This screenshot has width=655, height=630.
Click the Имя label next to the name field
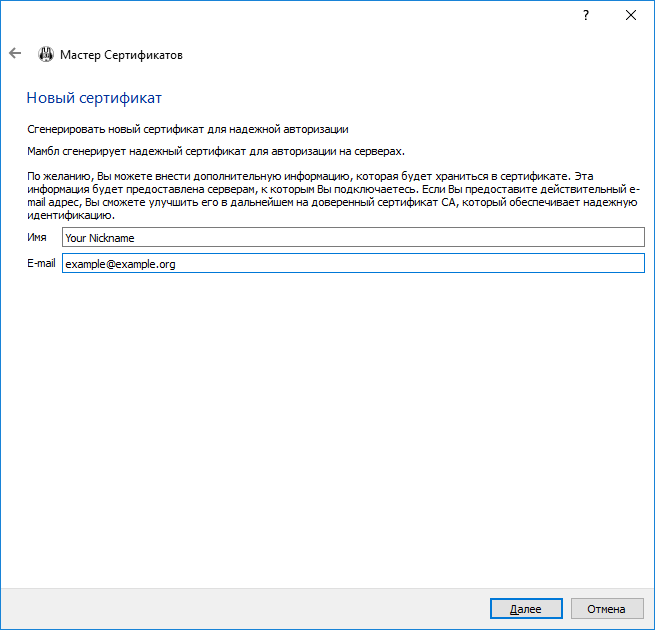tap(36, 238)
